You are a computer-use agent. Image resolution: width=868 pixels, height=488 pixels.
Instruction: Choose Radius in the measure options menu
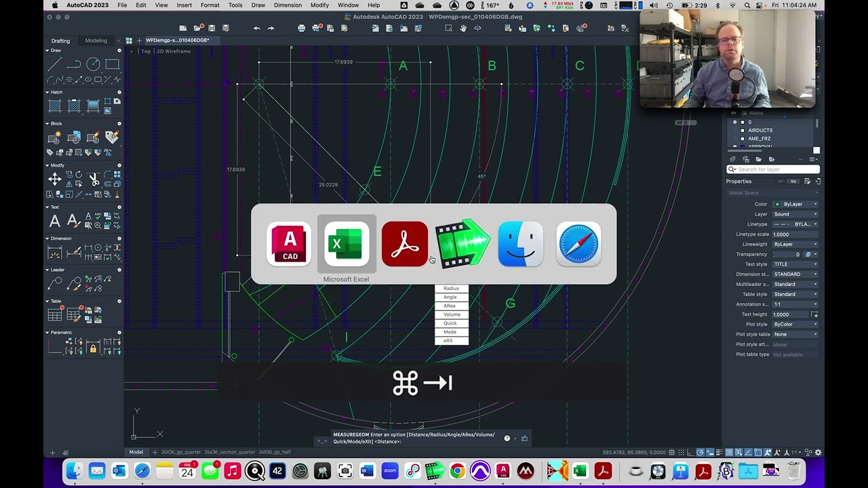(451, 289)
